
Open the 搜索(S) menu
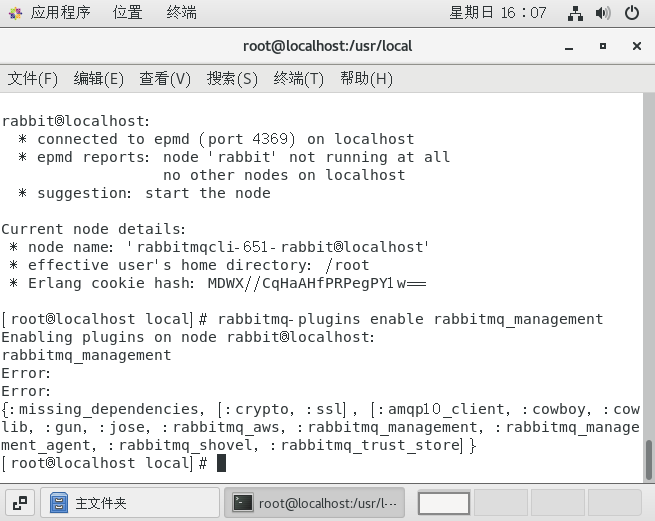coord(232,79)
